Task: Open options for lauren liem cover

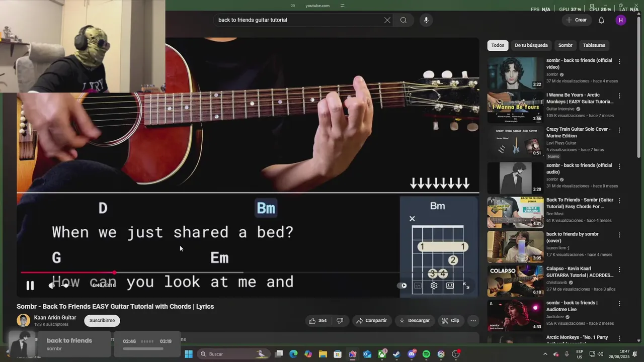Action: pyautogui.click(x=619, y=235)
